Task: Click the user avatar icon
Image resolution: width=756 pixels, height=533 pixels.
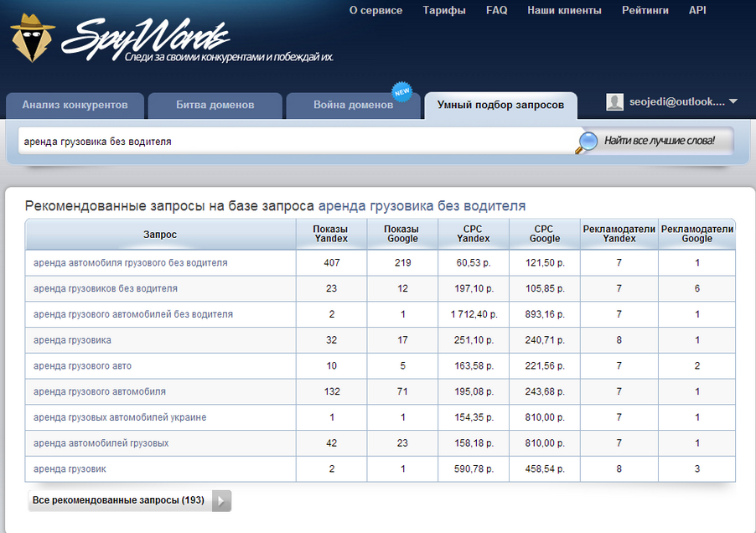Action: pyautogui.click(x=614, y=101)
